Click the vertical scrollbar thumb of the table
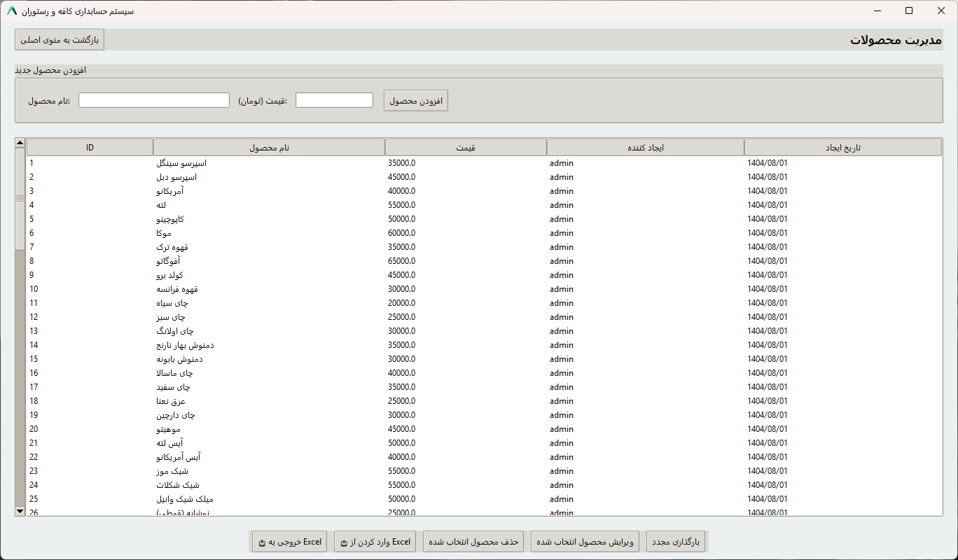The image size is (958, 560). pyautogui.click(x=20, y=199)
